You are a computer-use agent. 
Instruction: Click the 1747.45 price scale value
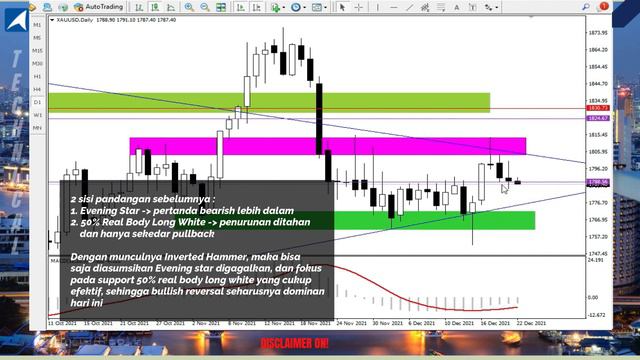[x=598, y=253]
